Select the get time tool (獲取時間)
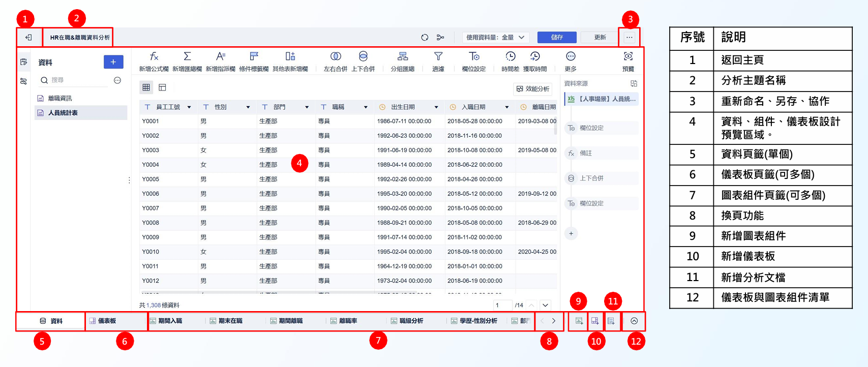Viewport: 868px width, 367px height. (x=535, y=62)
